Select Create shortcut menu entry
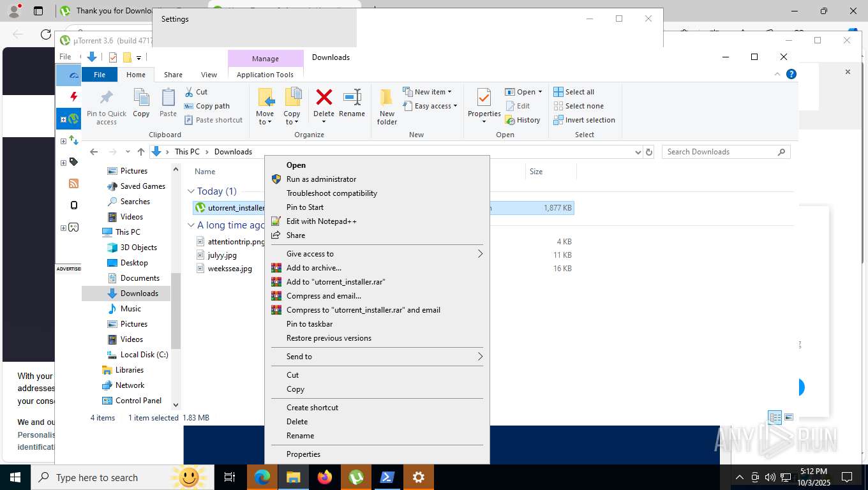 coord(377,408)
